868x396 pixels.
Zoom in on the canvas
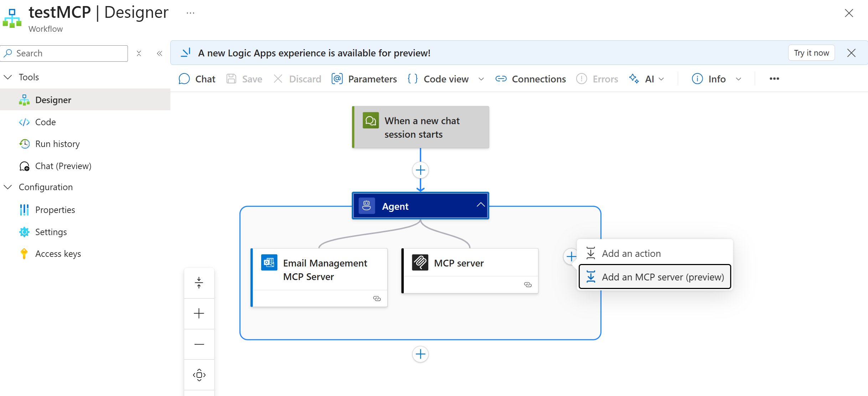(199, 313)
